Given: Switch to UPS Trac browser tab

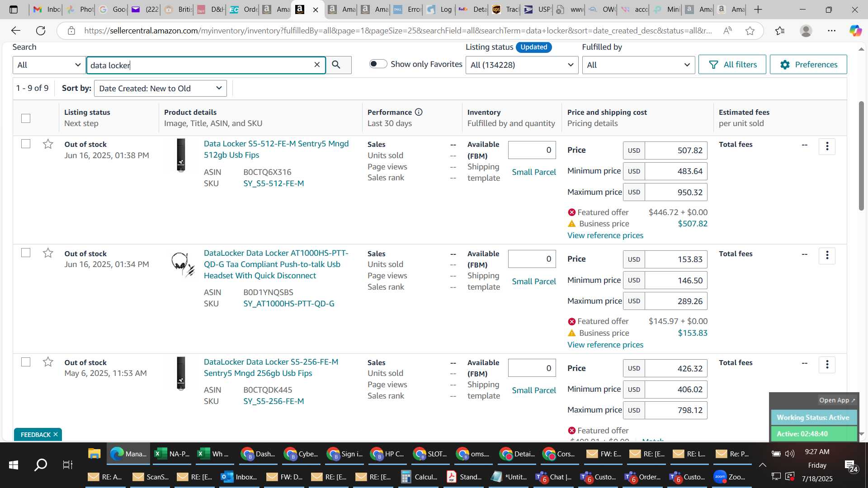Looking at the screenshot, I should point(505,9).
